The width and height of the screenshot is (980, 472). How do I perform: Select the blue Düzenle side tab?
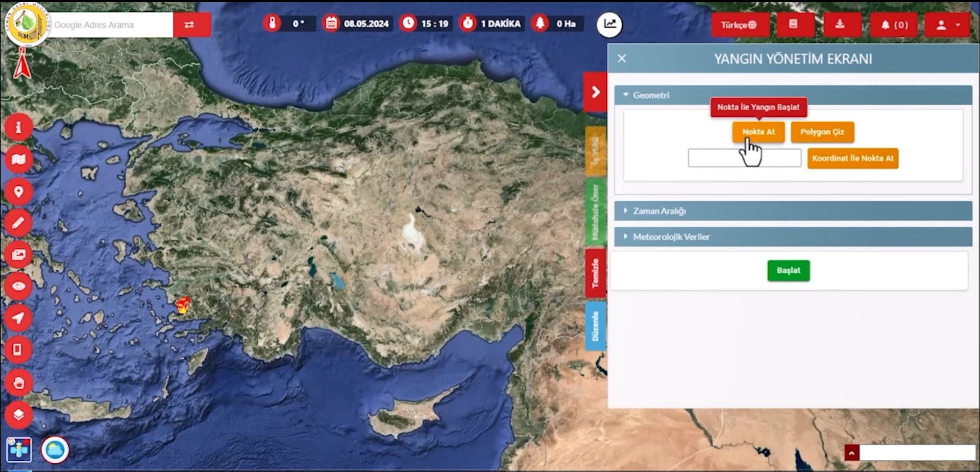[595, 326]
